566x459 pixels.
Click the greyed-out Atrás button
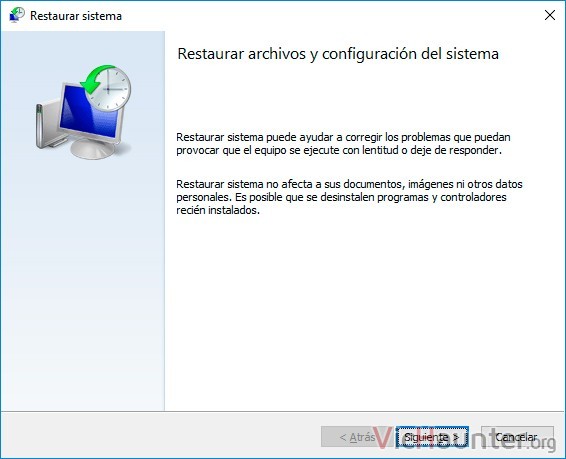click(x=357, y=437)
